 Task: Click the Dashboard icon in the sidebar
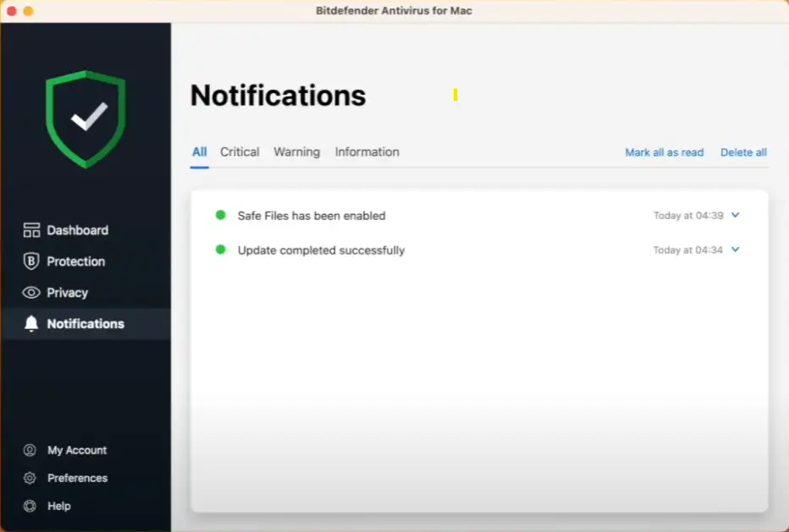31,230
